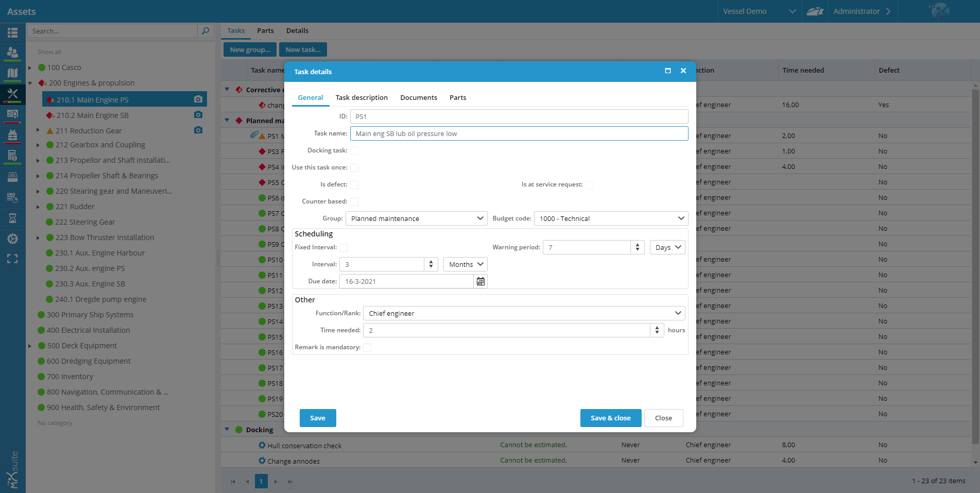
Task: Tick the Is defect checkbox
Action: click(354, 185)
